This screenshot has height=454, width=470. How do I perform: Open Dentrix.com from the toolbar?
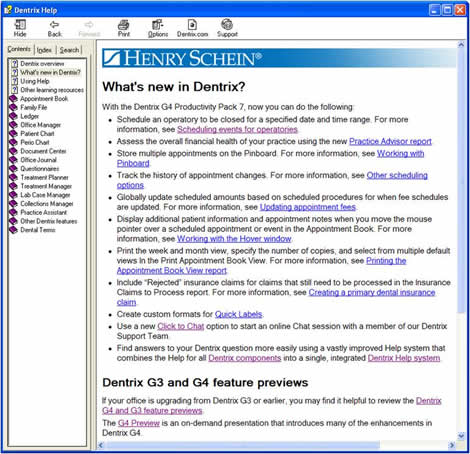tap(192, 28)
